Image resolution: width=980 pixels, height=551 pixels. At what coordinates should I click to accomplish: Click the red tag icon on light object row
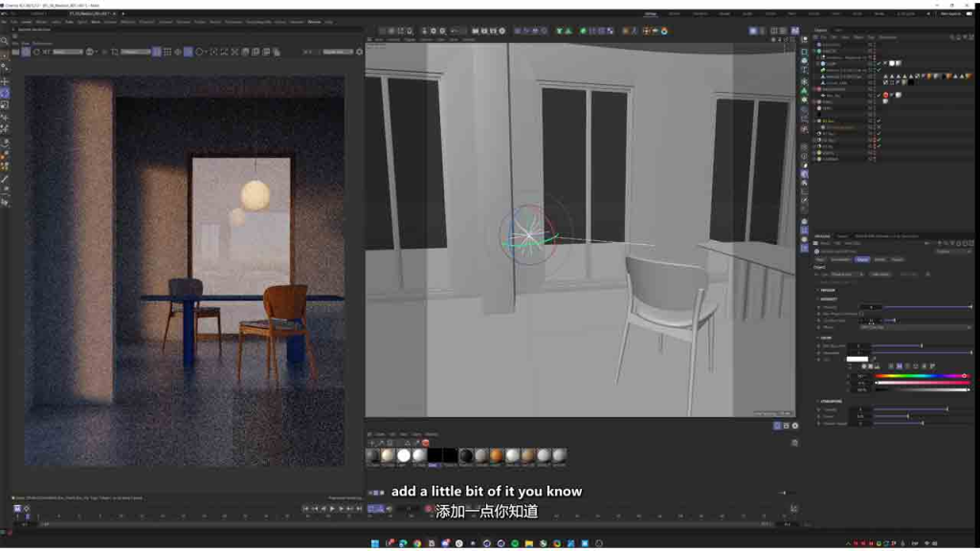point(885,95)
